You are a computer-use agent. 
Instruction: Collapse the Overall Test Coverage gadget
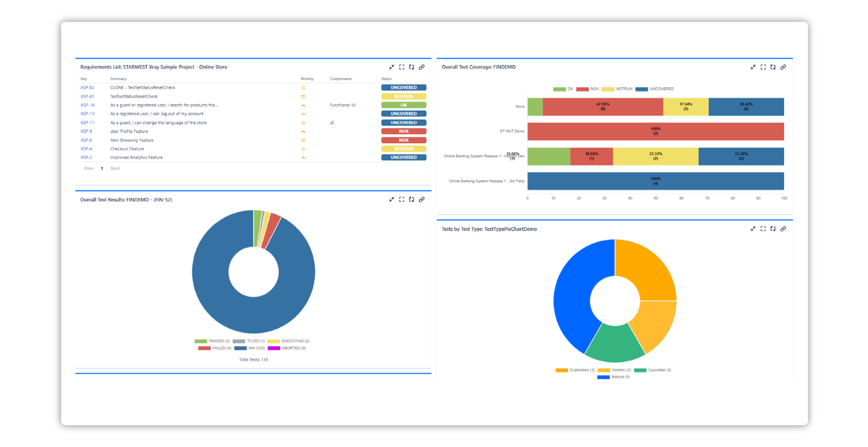pyautogui.click(x=753, y=67)
